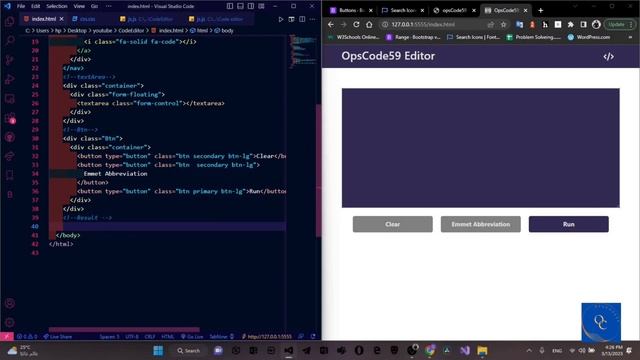This screenshot has width=640, height=360.
Task: Click the Emmet Abbreviation button
Action: (x=481, y=224)
